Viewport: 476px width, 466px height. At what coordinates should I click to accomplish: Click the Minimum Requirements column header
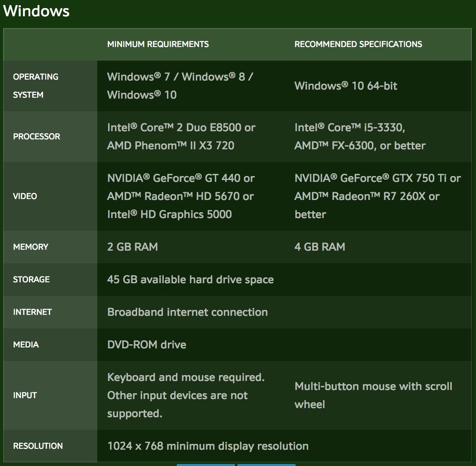click(x=158, y=44)
